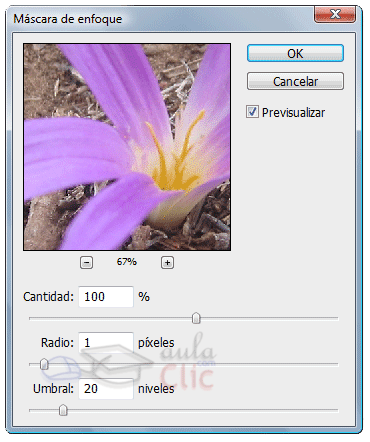Click the Cancelar button
Screen dimensions: 370x442
pyautogui.click(x=295, y=81)
